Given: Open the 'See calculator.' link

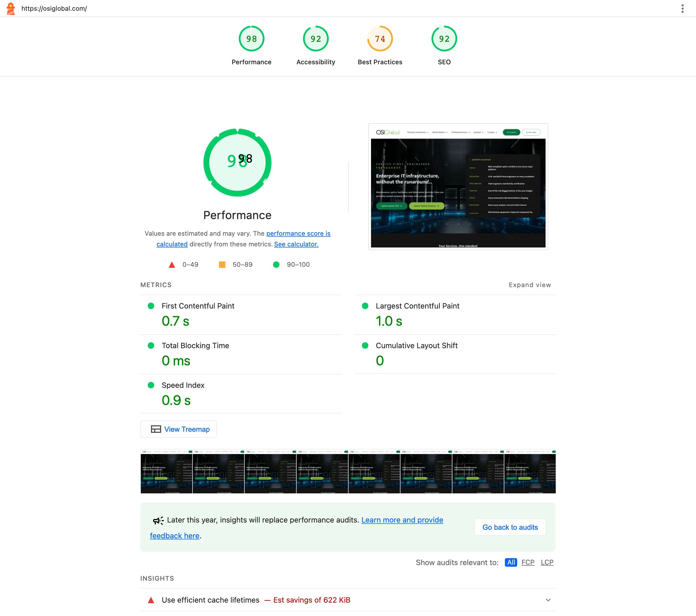Looking at the screenshot, I should (296, 244).
